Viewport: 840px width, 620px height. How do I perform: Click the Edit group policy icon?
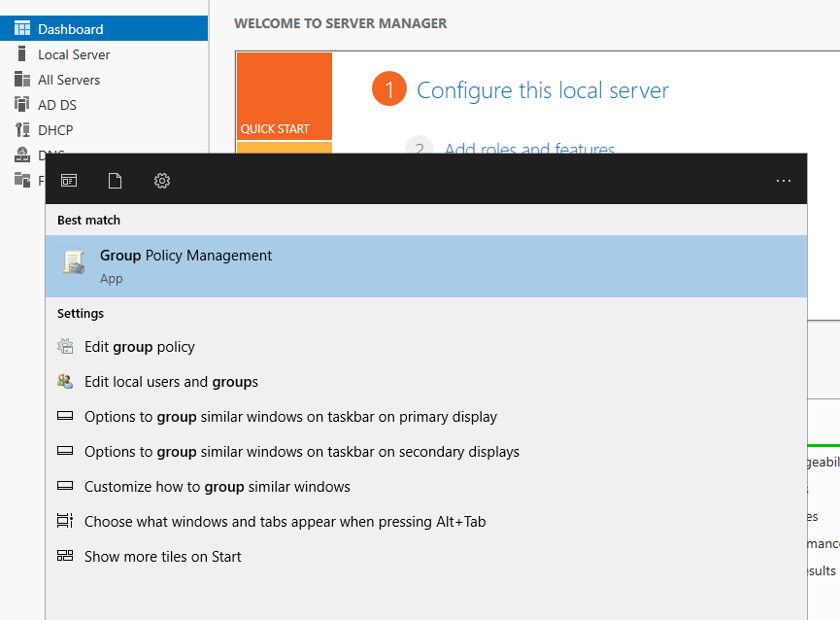tap(65, 346)
